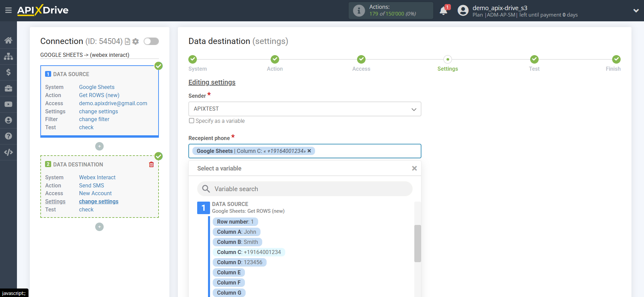The width and height of the screenshot is (644, 297).
Task: Select variable Column D: 123456
Action: coord(240,262)
